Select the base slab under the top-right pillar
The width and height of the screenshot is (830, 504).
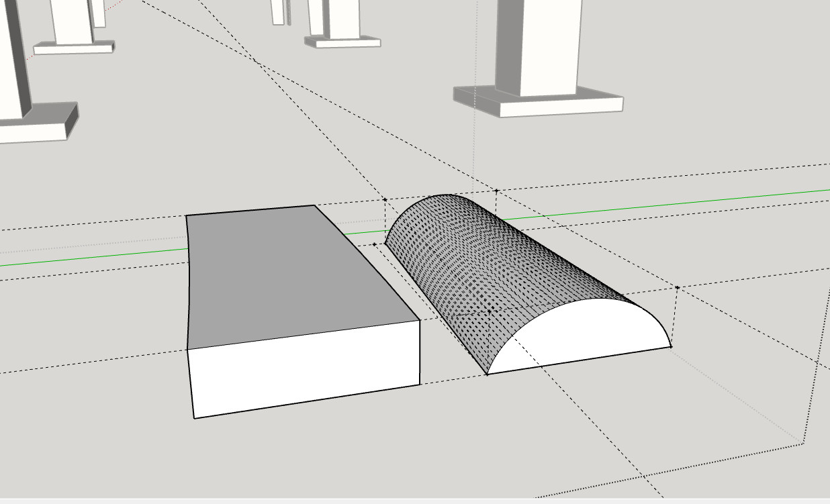[537, 101]
